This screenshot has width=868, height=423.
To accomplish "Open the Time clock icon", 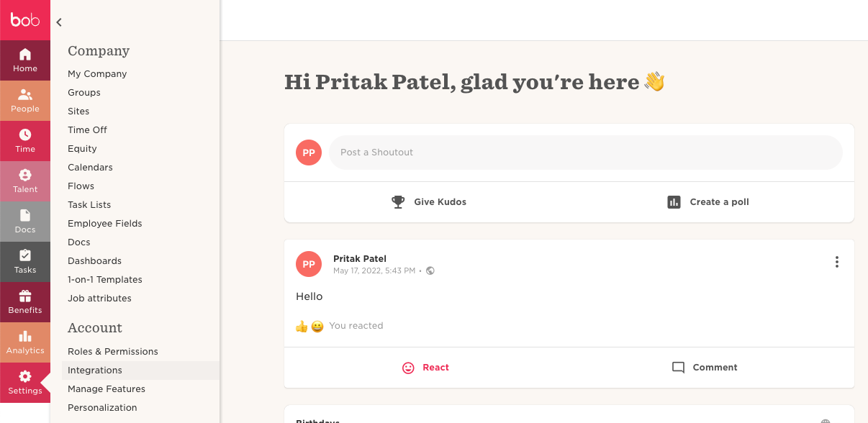I will pos(25,135).
